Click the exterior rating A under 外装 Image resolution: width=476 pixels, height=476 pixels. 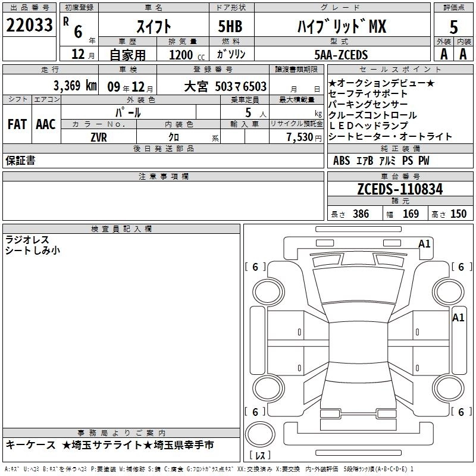(444, 54)
